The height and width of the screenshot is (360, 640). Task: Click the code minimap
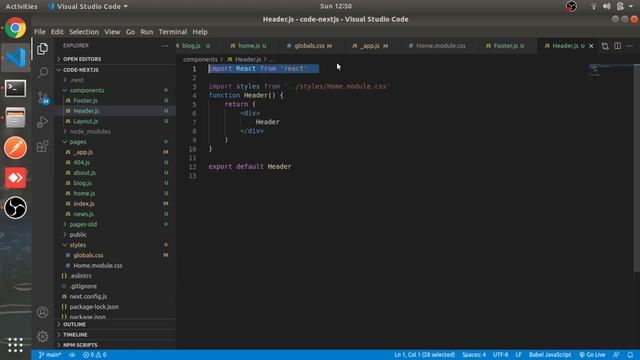pyautogui.click(x=610, y=70)
